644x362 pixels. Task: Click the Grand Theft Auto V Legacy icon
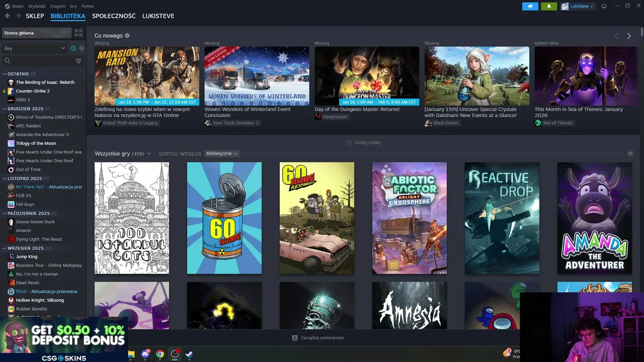98,123
